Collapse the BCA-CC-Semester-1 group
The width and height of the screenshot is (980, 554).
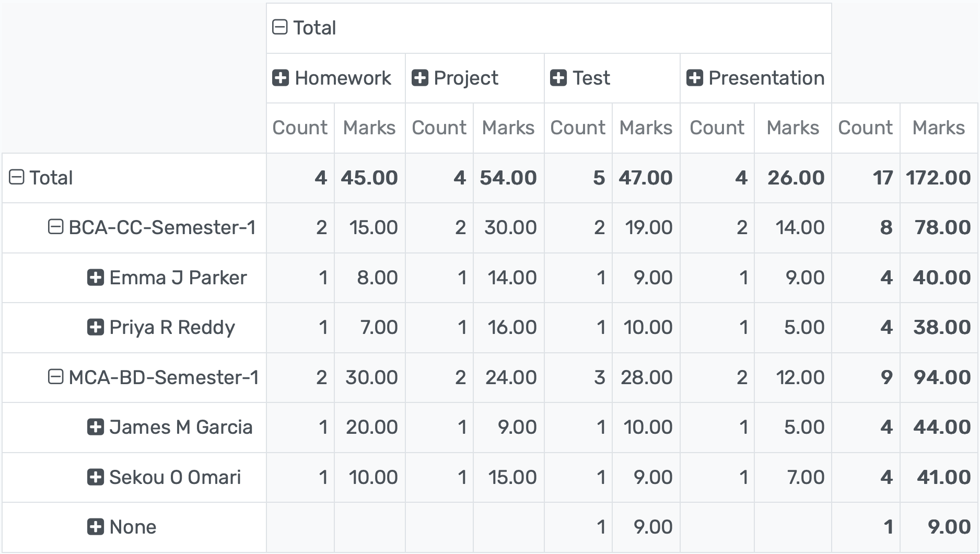[56, 227]
